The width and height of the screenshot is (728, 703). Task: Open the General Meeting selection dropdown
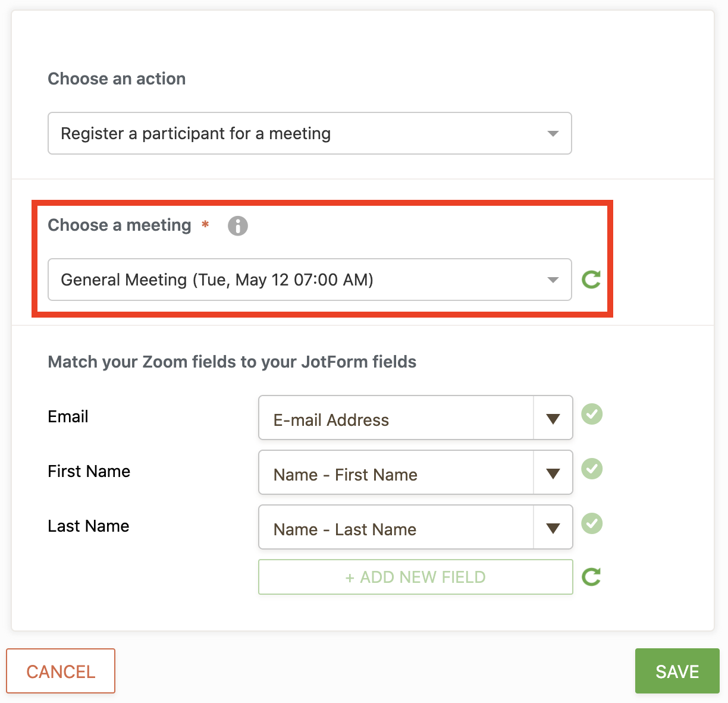coord(309,280)
